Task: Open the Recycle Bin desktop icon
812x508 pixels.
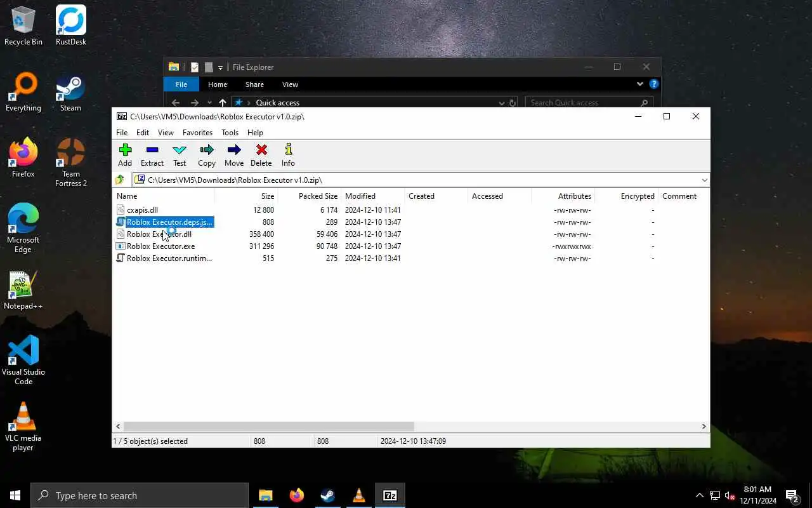Action: 23,26
